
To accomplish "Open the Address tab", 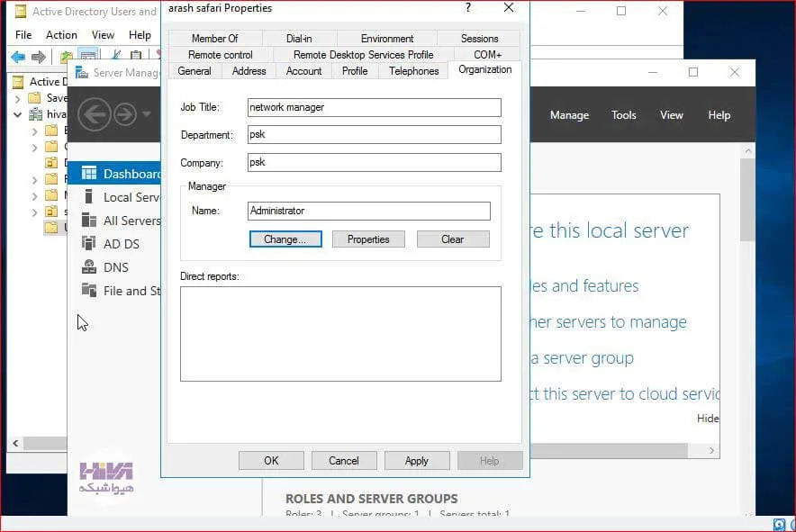I will click(x=249, y=71).
